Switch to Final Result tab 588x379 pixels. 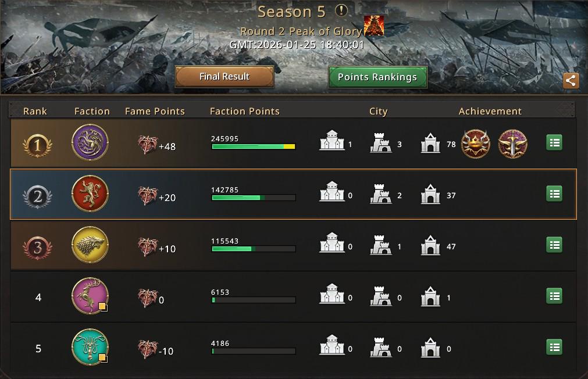click(x=224, y=77)
